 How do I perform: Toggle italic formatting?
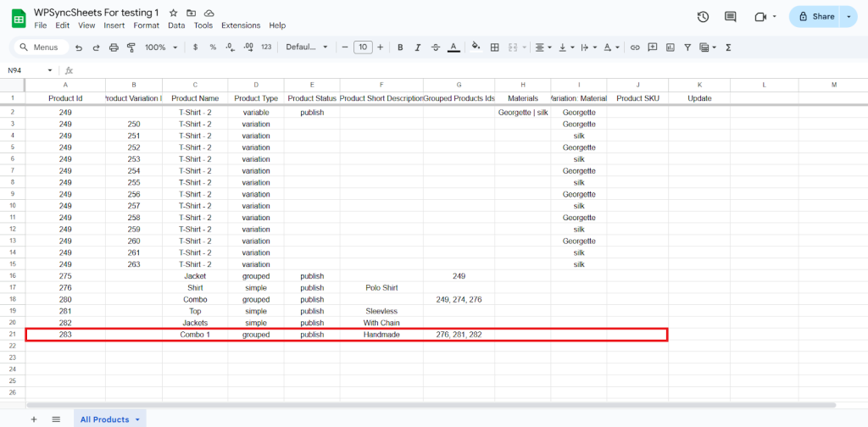tap(418, 47)
